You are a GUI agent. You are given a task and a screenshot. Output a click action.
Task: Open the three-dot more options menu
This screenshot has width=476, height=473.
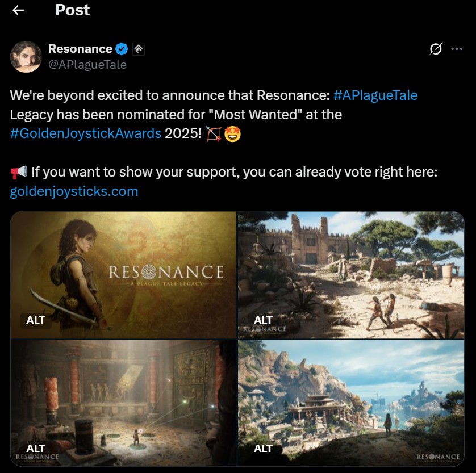tap(457, 49)
